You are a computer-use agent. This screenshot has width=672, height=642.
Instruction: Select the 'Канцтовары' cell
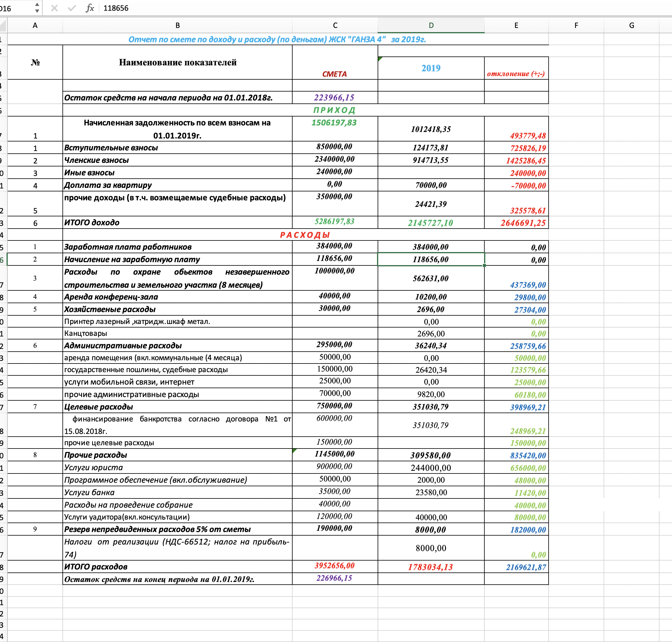tap(177, 333)
